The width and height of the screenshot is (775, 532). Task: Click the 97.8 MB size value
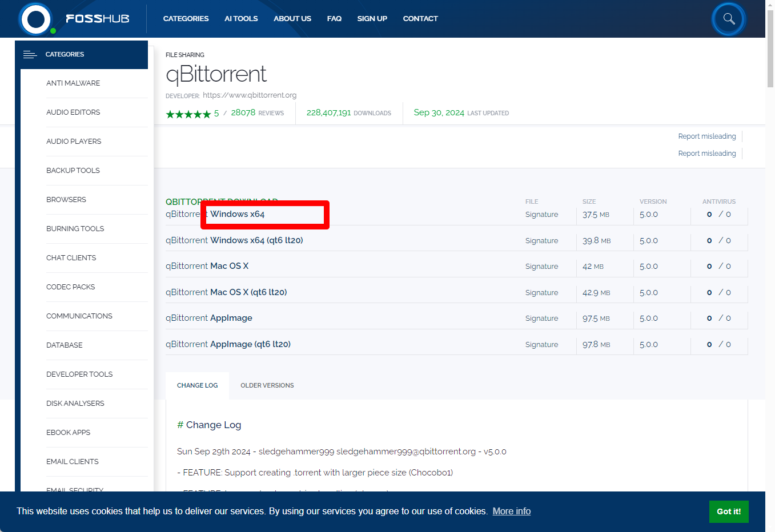tap(596, 345)
